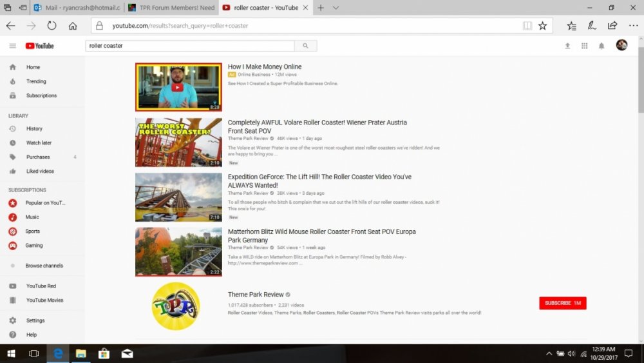The height and width of the screenshot is (363, 644).
Task: Go to the YouTube logo home
Action: 39,46
